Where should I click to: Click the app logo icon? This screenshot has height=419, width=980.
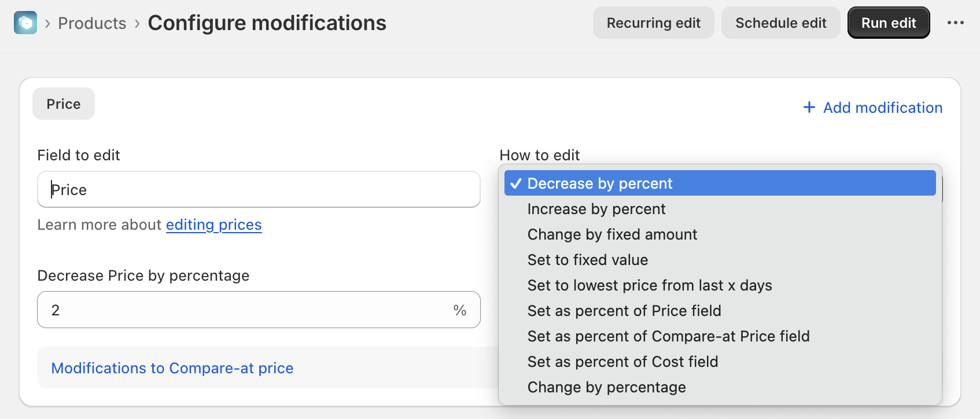pos(25,23)
